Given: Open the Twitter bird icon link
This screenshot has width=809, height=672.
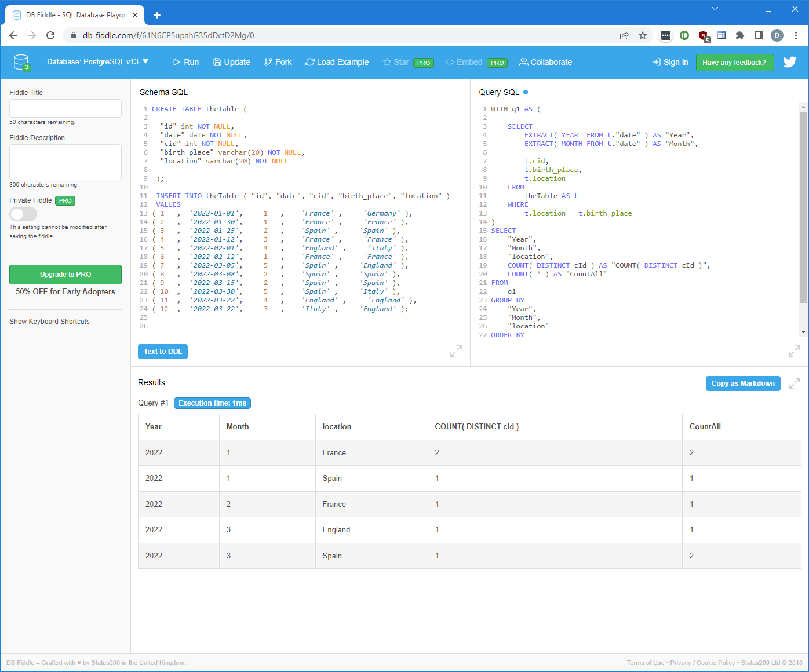Looking at the screenshot, I should [x=790, y=62].
